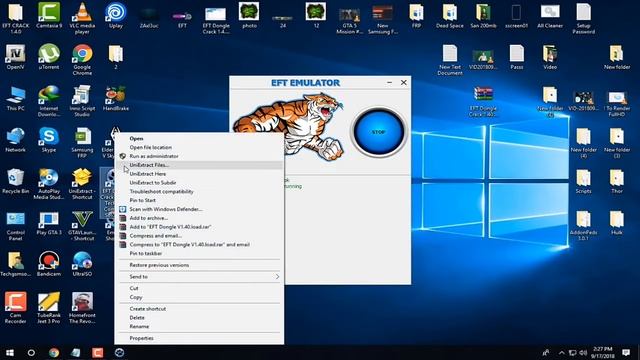The width and height of the screenshot is (640, 360).
Task: Select the Play GTA 3 desktop icon
Action: (49, 223)
